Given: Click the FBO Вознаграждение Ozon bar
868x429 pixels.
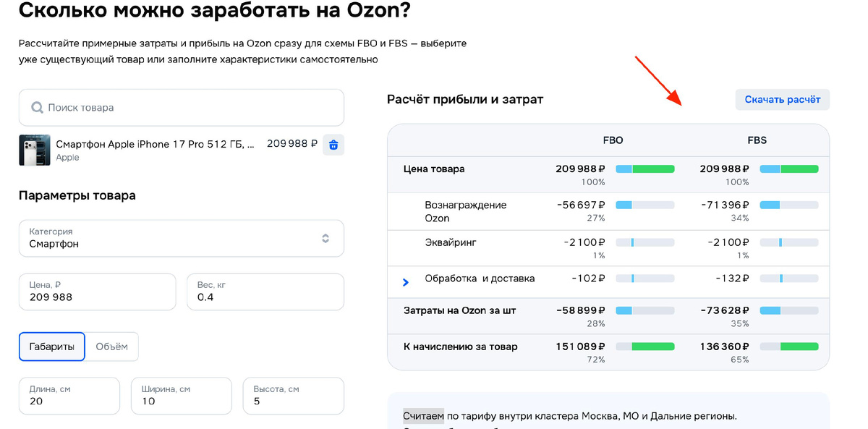Looking at the screenshot, I should pyautogui.click(x=645, y=205).
